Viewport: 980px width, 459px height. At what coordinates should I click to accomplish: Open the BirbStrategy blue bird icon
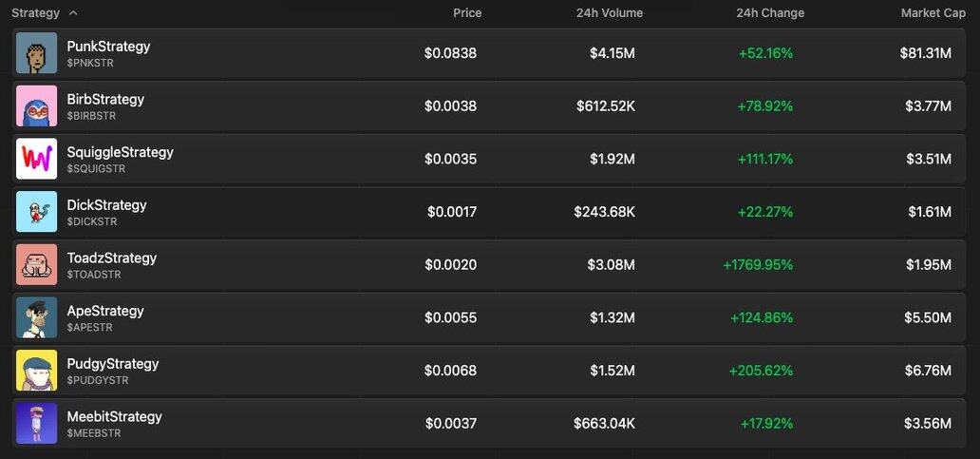[x=36, y=105]
